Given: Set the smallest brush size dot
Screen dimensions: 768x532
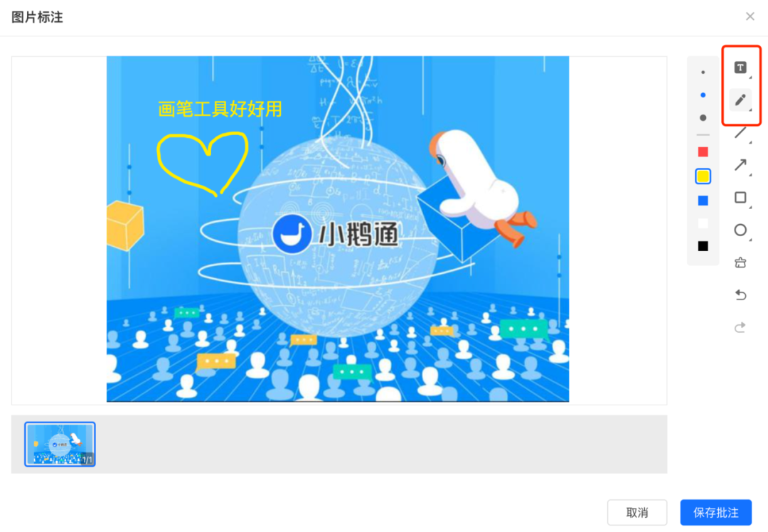Looking at the screenshot, I should point(703,73).
